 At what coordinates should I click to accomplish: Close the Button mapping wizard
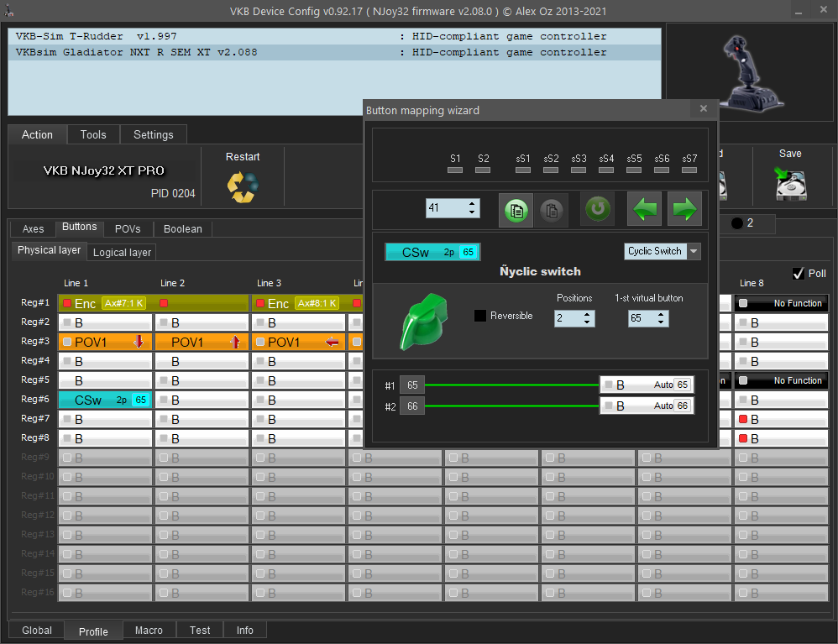tap(704, 108)
